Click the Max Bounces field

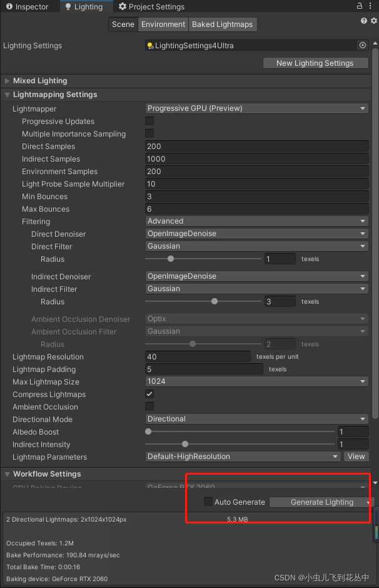pyautogui.click(x=257, y=209)
